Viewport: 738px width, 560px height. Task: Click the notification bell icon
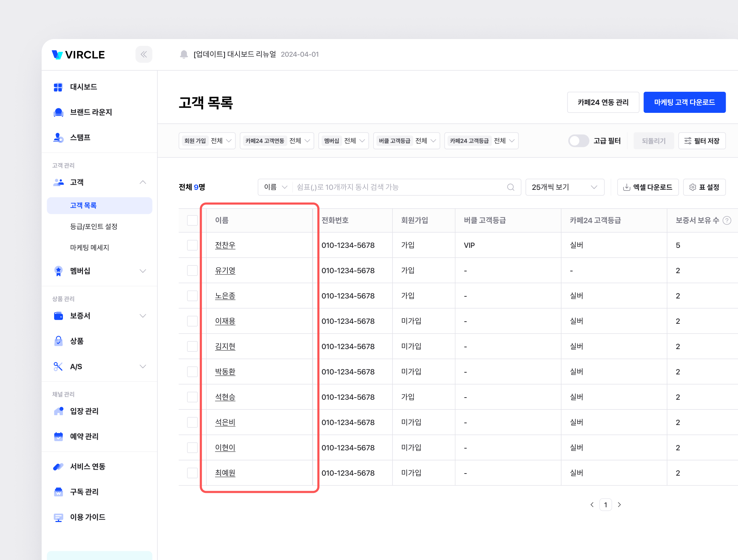point(184,54)
